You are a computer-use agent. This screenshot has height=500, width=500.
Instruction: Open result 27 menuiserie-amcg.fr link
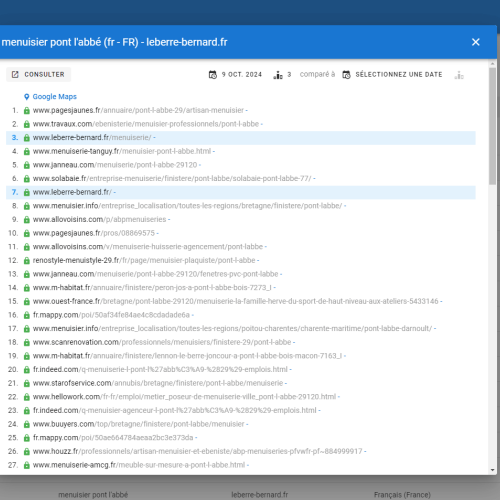(139, 466)
